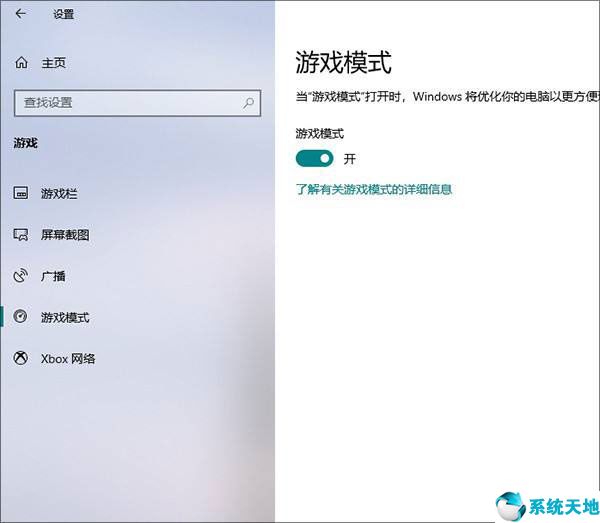The height and width of the screenshot is (523, 600).
Task: Open the 主页 home icon
Action: tap(21, 62)
